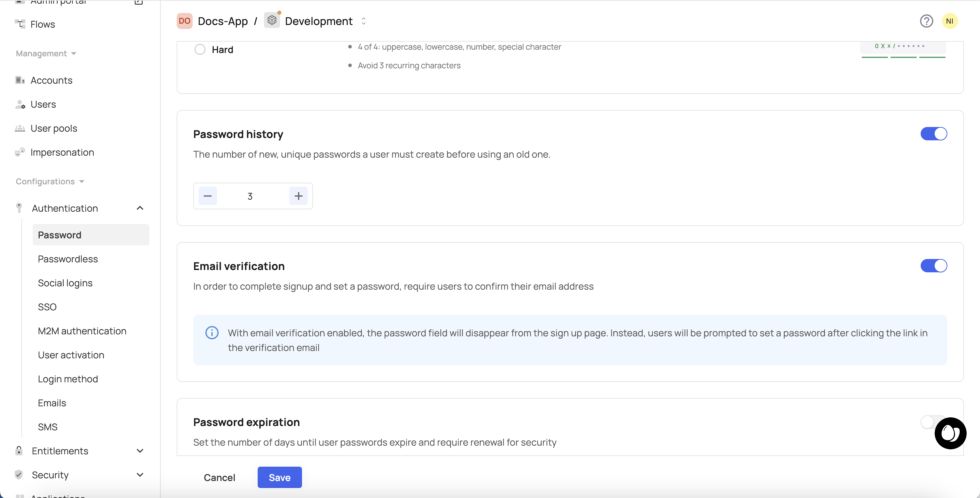Expand the Entitlements section
The height and width of the screenshot is (498, 980).
coord(140,451)
